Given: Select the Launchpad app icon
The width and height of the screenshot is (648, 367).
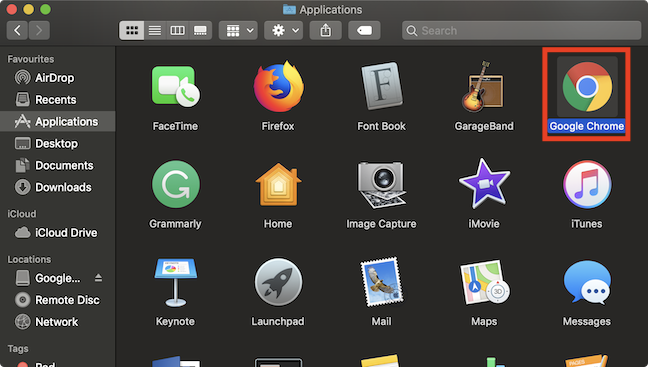Looking at the screenshot, I should [278, 282].
